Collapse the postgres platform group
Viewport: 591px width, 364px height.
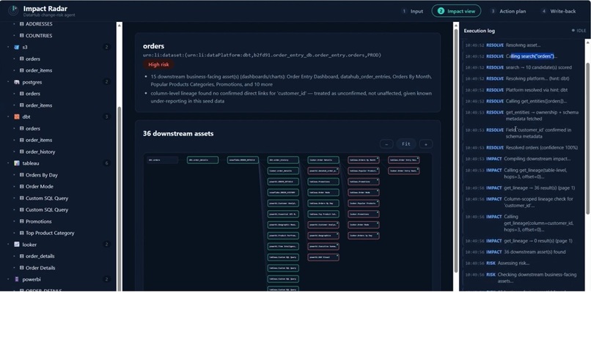click(x=8, y=82)
